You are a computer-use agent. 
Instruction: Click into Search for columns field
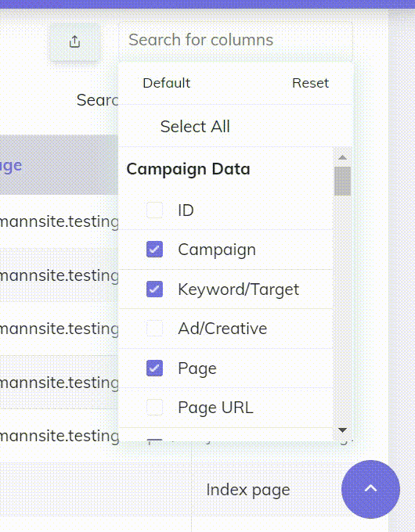[x=236, y=40]
